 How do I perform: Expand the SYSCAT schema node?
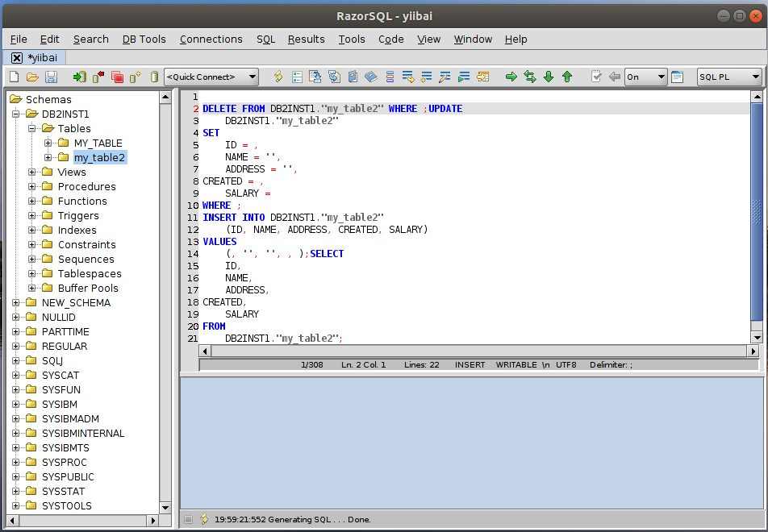pyautogui.click(x=16, y=376)
